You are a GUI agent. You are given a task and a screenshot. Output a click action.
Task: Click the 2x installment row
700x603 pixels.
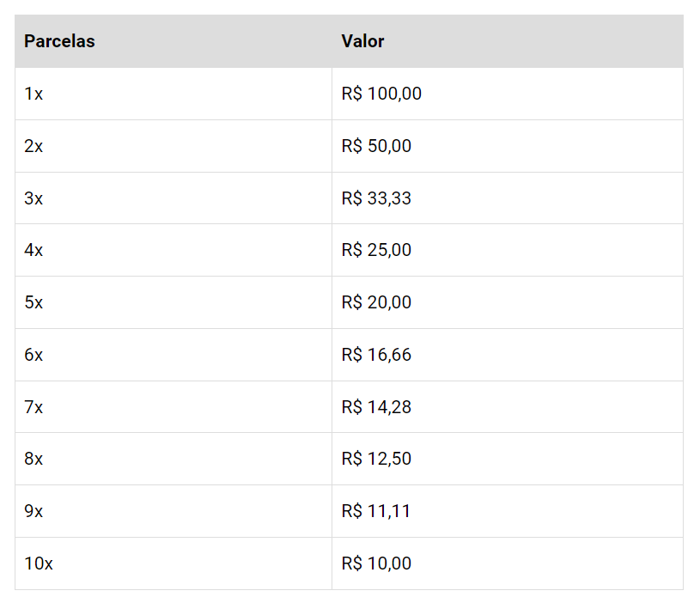pyautogui.click(x=349, y=146)
